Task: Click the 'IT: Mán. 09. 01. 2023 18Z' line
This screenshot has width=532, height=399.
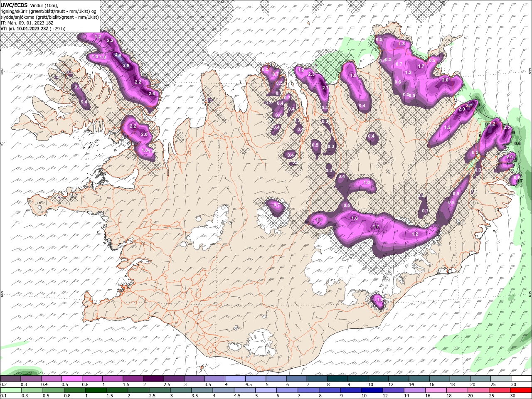Action: (x=27, y=23)
